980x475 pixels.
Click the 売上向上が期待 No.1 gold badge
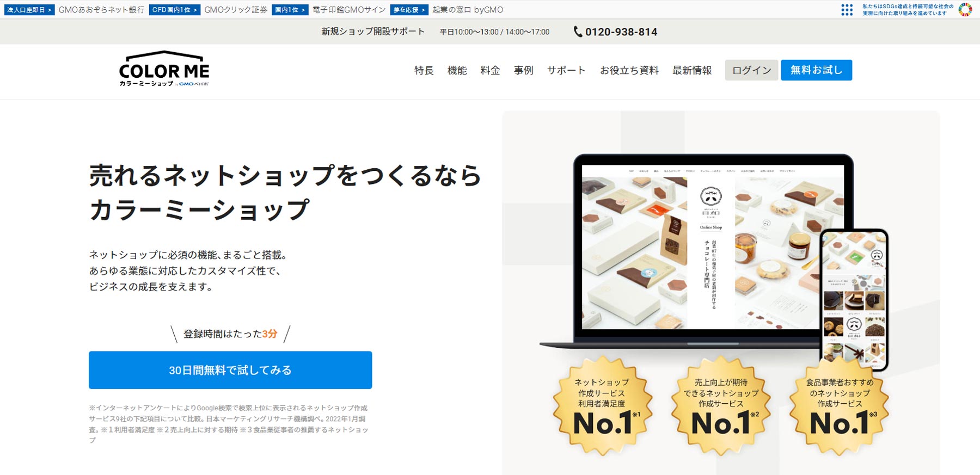721,405
